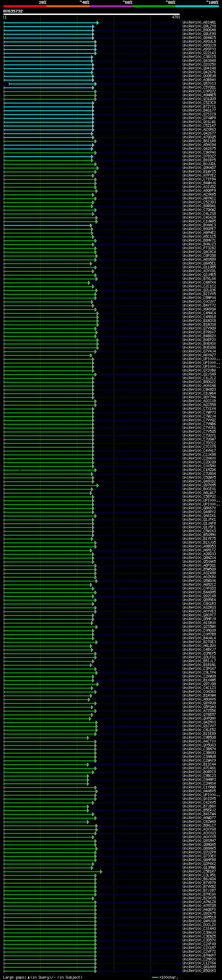Click the red 20% identity legend segment

click(25, 6)
